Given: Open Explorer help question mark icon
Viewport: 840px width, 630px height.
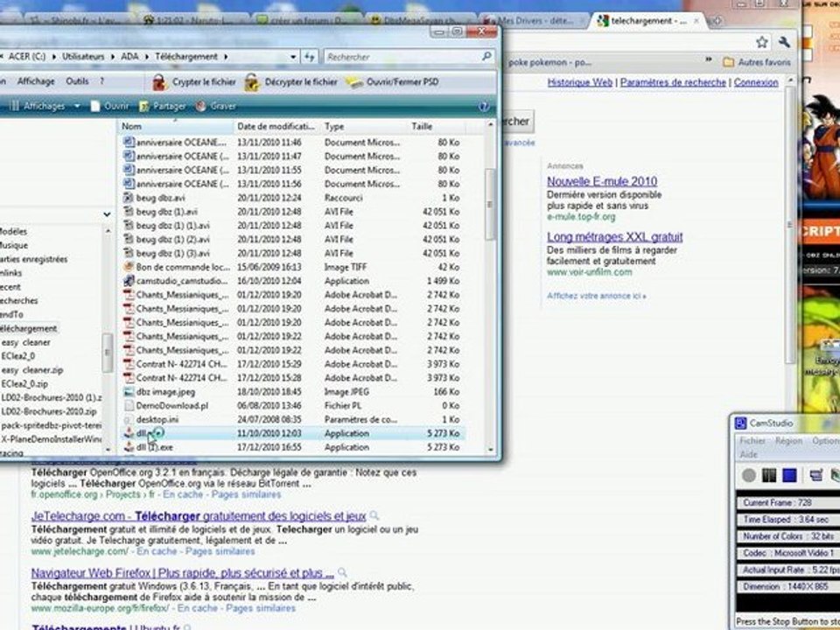Looking at the screenshot, I should click(484, 107).
